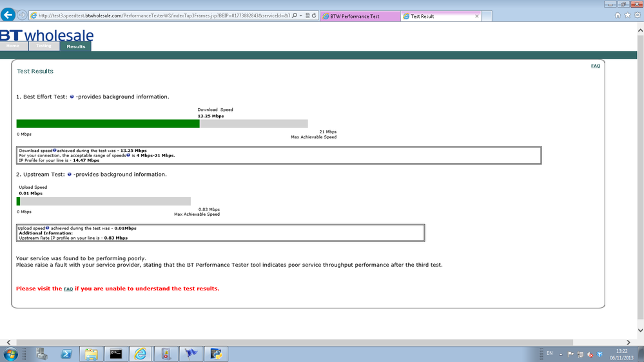Click '21 Mbps Max Achievable Speed' label
The width and height of the screenshot is (644, 362).
coord(314,135)
